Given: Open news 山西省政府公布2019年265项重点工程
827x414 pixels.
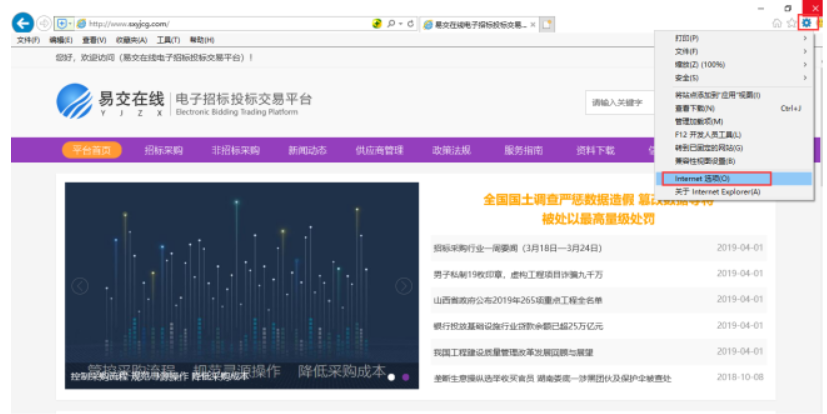Looking at the screenshot, I should (517, 301).
